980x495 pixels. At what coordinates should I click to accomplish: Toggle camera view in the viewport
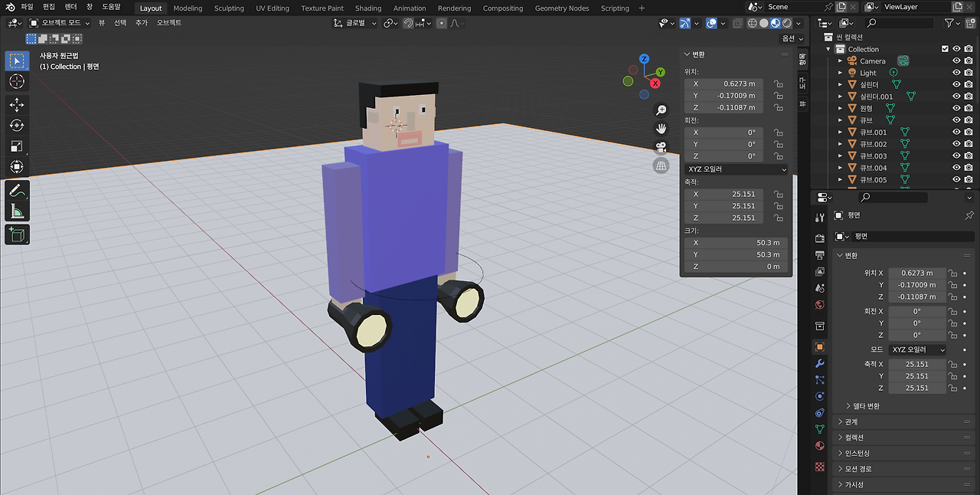click(661, 147)
